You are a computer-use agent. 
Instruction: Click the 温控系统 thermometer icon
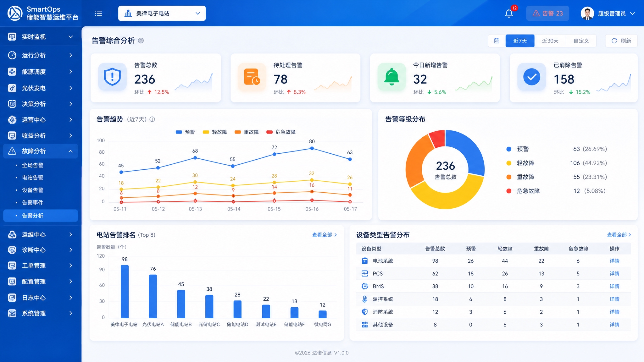pos(365,299)
